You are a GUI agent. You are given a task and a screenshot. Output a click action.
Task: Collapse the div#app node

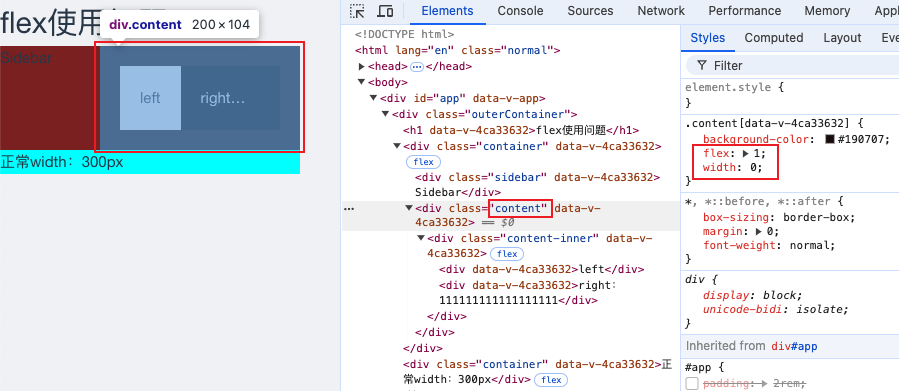(x=374, y=98)
